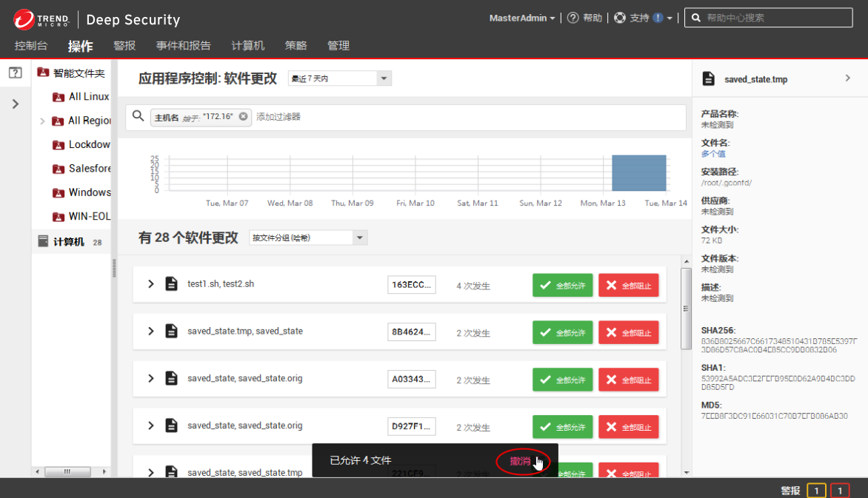Click the blue bar in the chart

click(x=638, y=173)
